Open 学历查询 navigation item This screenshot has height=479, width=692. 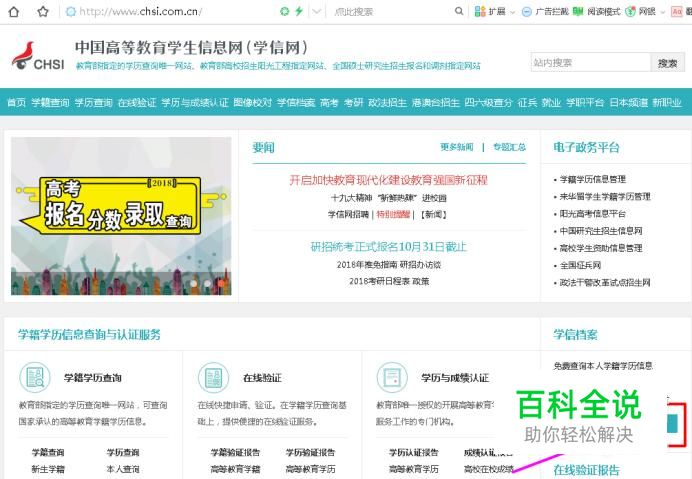tap(94, 102)
